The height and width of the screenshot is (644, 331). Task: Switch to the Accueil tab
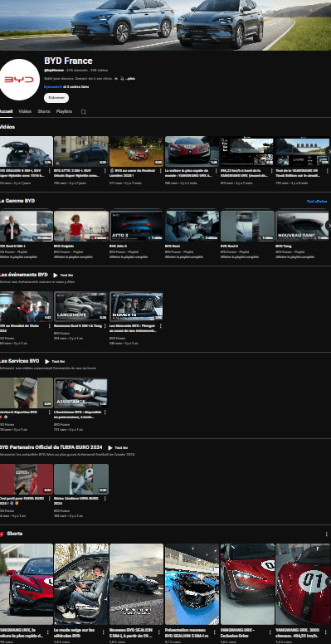click(x=6, y=111)
